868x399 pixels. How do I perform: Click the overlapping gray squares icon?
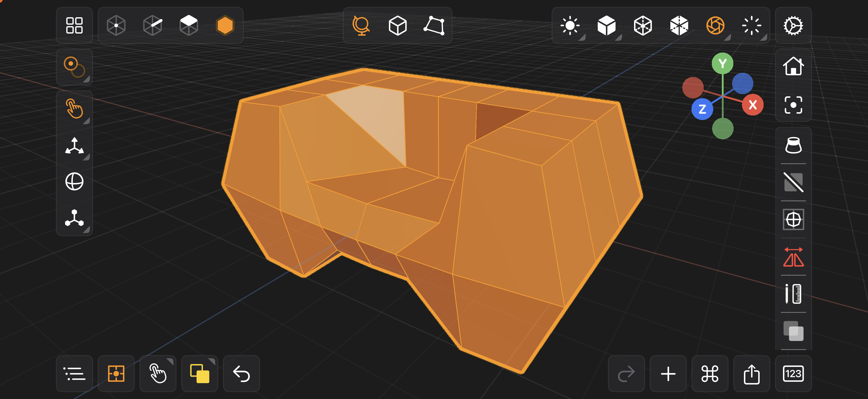[793, 331]
